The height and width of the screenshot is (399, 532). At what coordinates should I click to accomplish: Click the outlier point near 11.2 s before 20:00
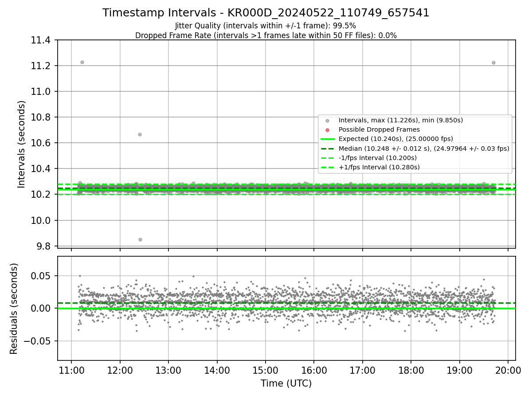(x=493, y=63)
